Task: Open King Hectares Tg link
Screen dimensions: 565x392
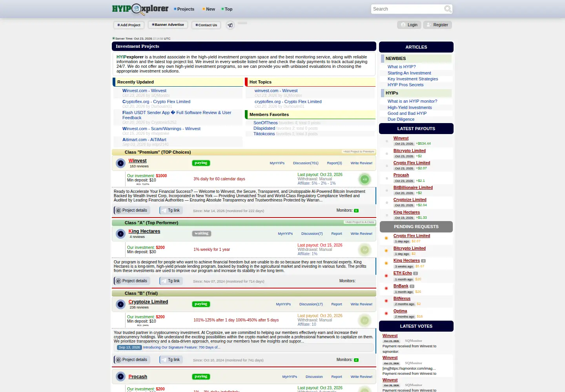Action: [x=171, y=281]
